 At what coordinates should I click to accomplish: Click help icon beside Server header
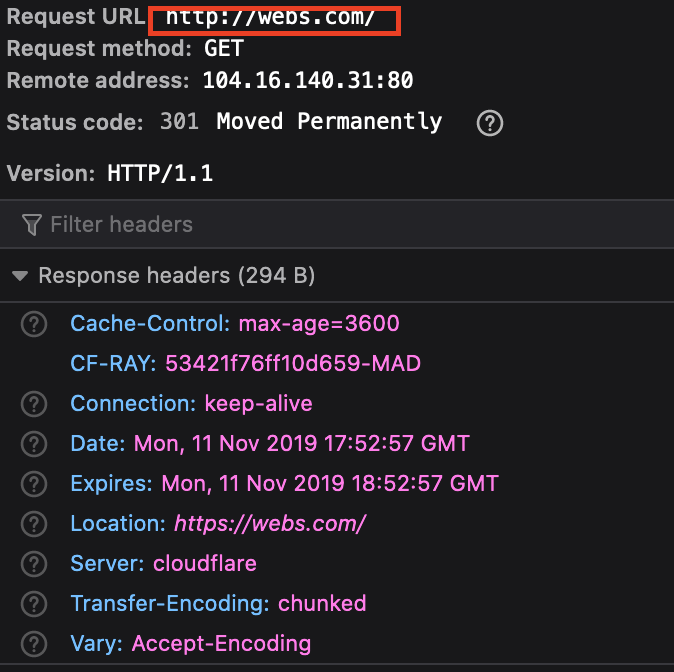point(35,564)
